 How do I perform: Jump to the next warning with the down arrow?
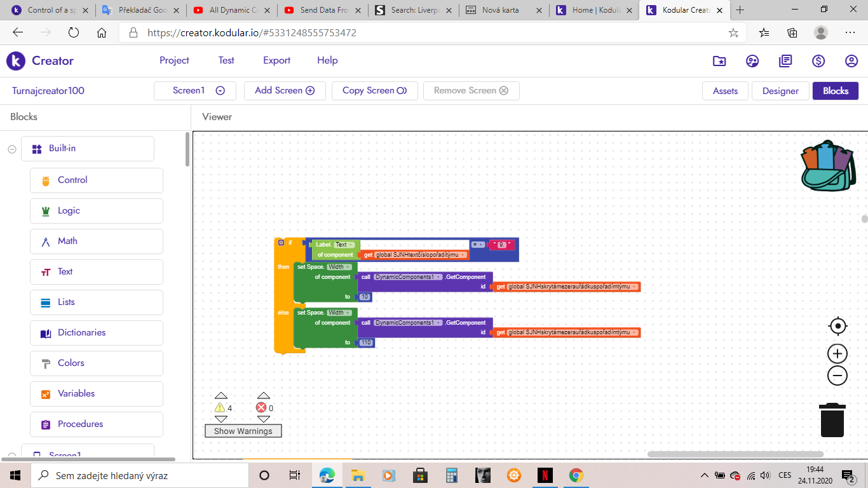[220, 419]
